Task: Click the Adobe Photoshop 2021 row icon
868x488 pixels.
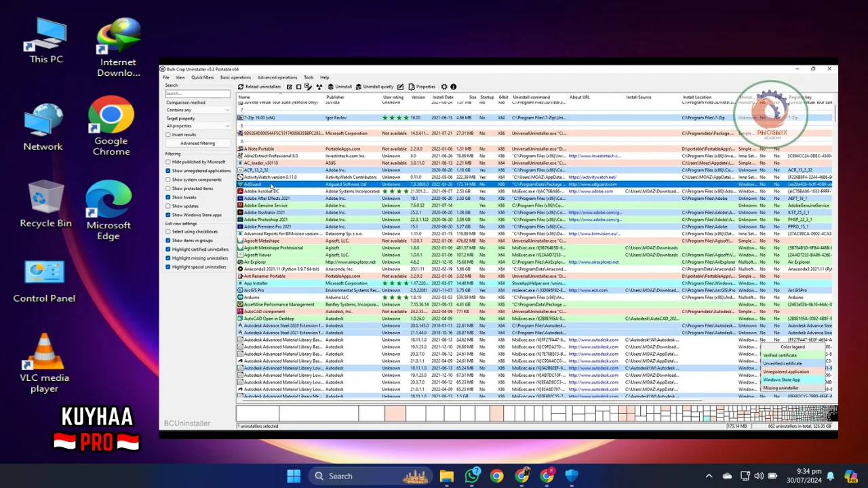Action: (240, 220)
